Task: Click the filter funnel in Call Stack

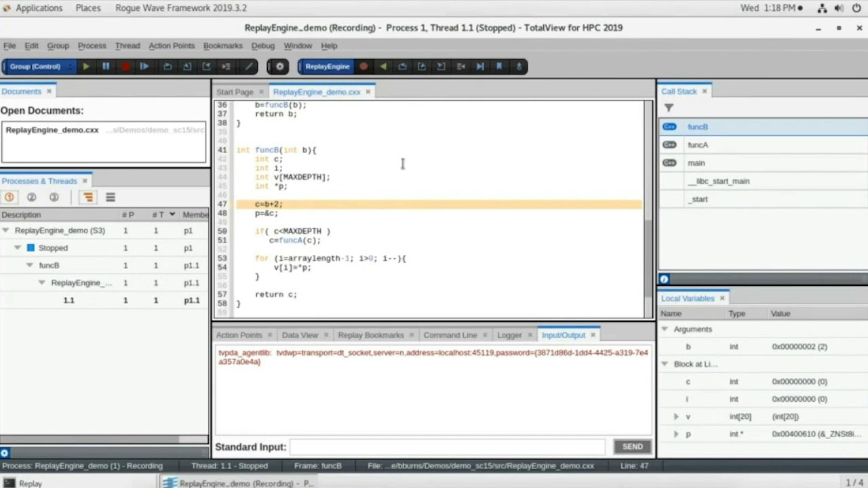Action: (669, 108)
